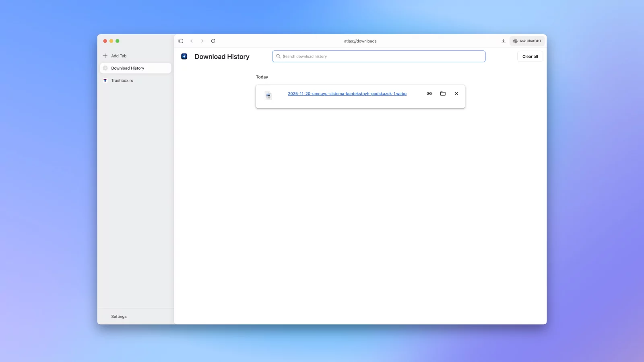The image size is (644, 362).
Task: Go back with the back arrow
Action: [192, 41]
